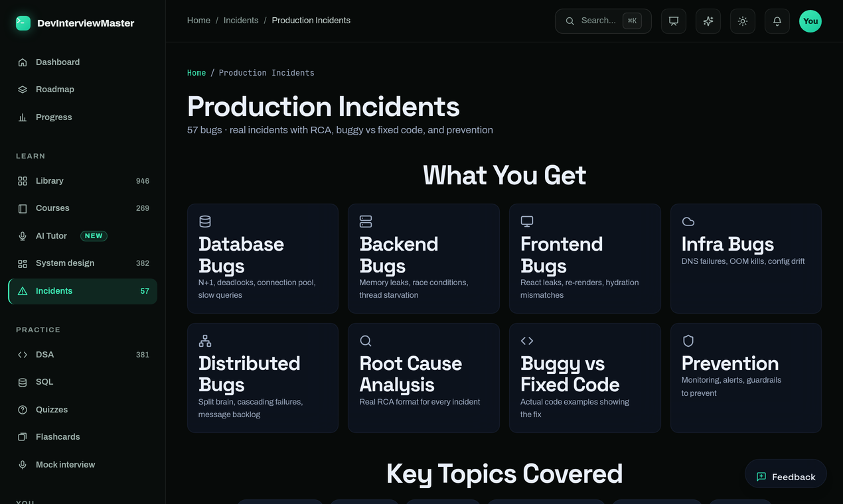Viewport: 843px width, 504px height.
Task: Open the Progress sidebar item
Action: point(83,117)
